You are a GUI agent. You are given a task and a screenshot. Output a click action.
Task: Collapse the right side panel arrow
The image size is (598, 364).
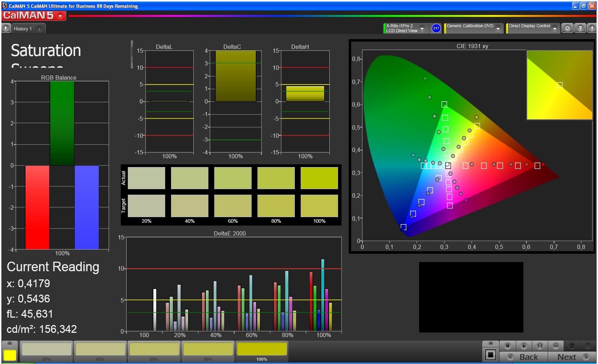592,28
